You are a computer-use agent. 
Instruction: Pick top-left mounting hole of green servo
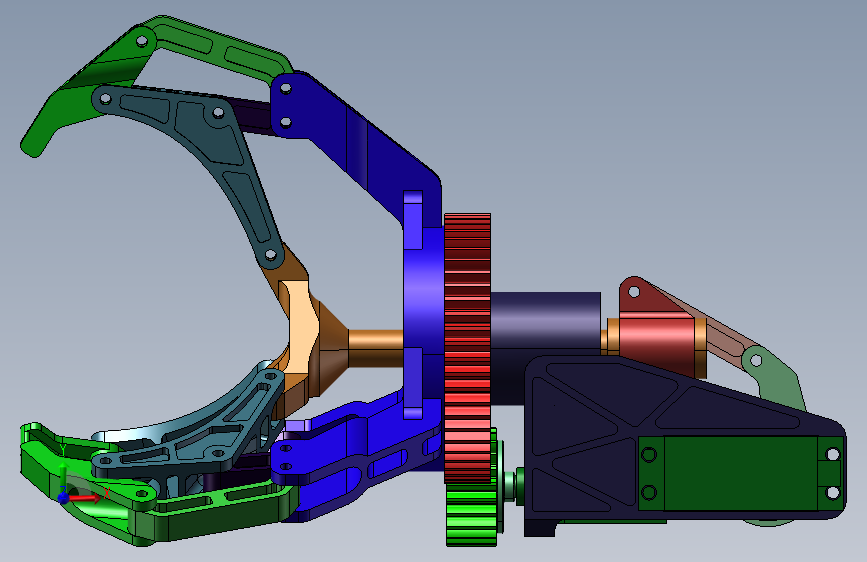[649, 455]
